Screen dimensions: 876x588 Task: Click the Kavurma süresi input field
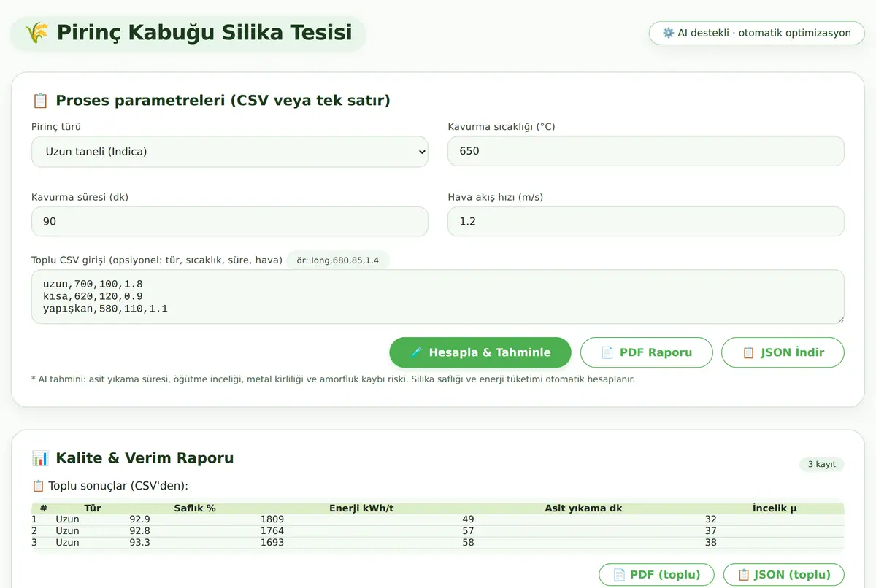[x=230, y=222]
